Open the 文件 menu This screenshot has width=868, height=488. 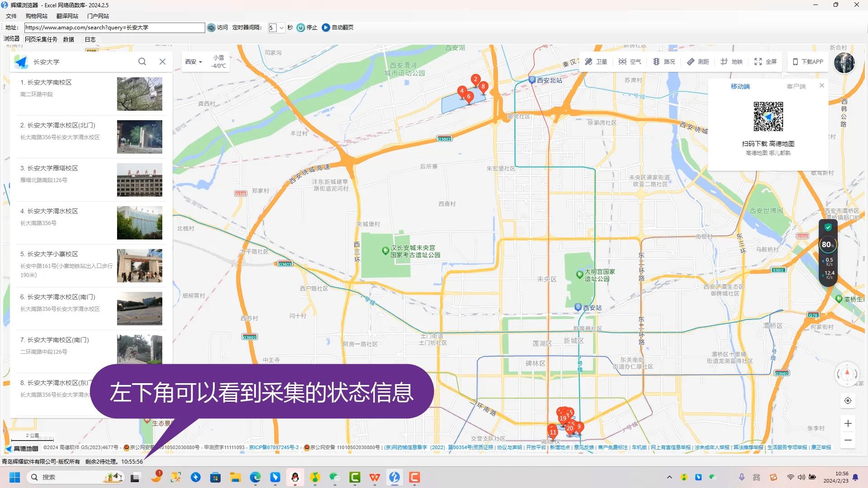(x=11, y=16)
